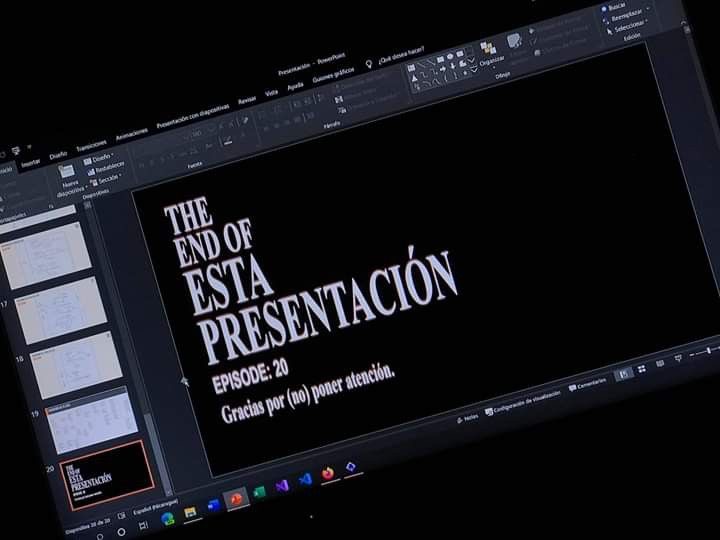Click the present-from-start quick access icon

[x=16, y=150]
